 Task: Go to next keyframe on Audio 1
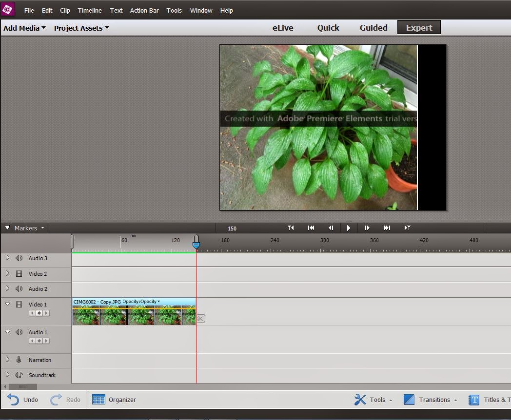point(46,341)
